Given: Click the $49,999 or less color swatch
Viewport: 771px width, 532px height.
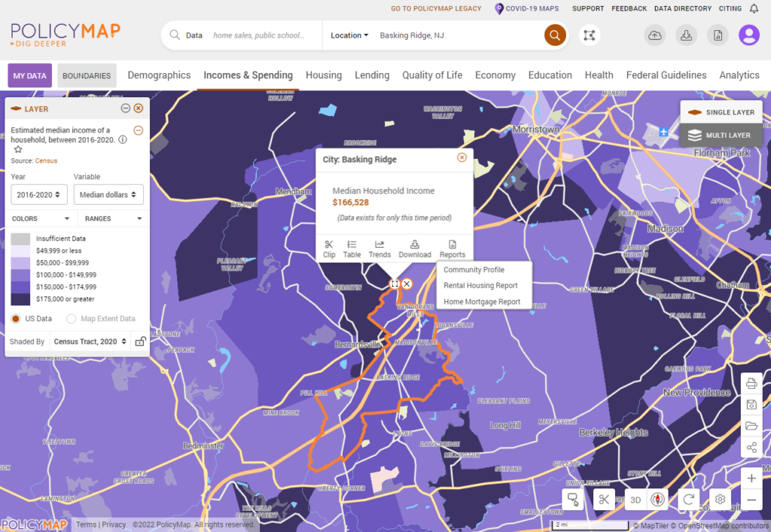Looking at the screenshot, I should point(20,251).
